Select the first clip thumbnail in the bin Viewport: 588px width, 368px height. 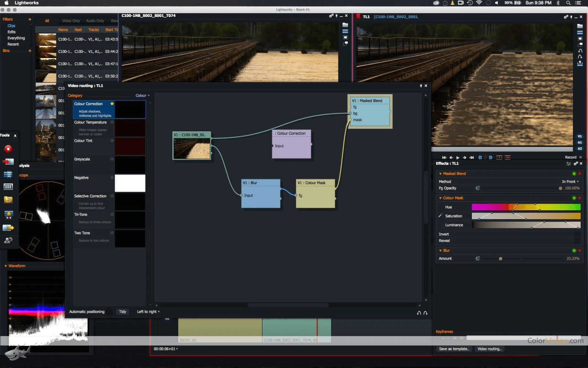[46, 39]
